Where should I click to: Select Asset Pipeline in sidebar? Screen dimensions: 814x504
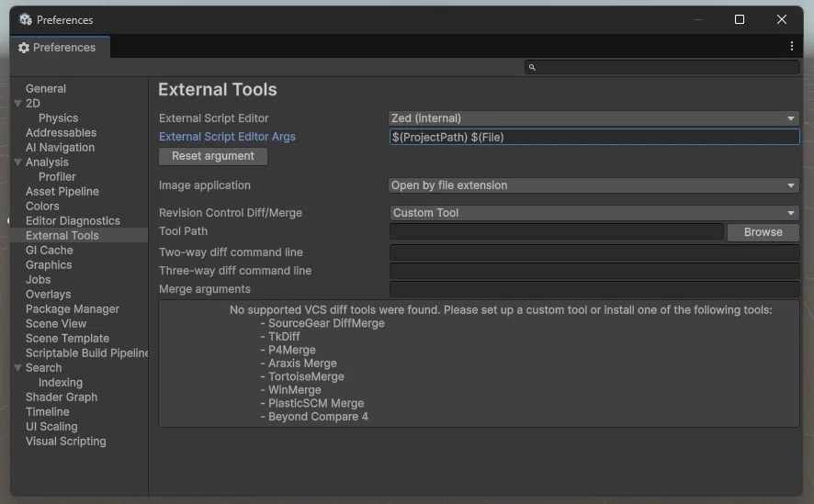click(62, 191)
